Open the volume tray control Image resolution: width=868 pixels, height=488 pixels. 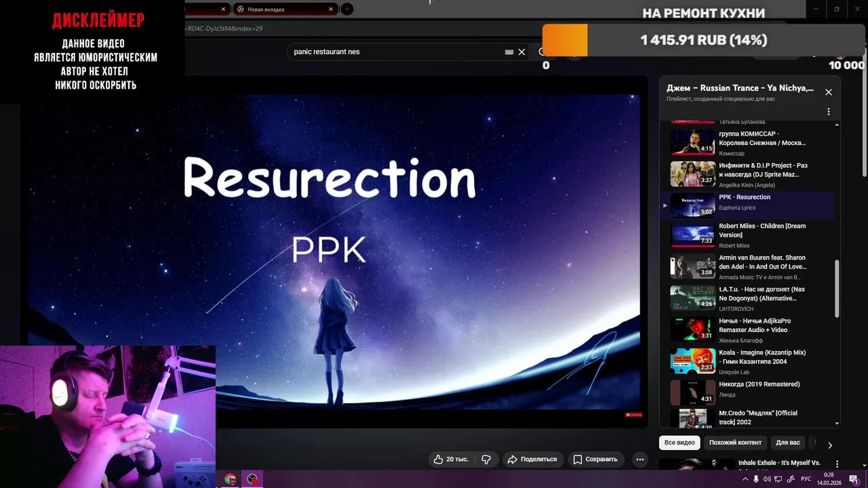click(x=767, y=479)
